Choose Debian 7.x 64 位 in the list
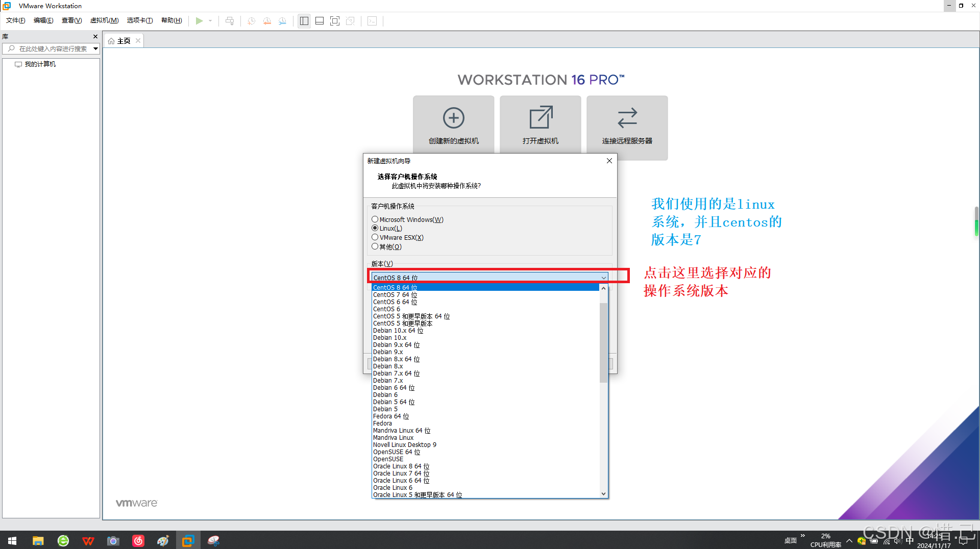The height and width of the screenshot is (549, 980). pos(485,373)
